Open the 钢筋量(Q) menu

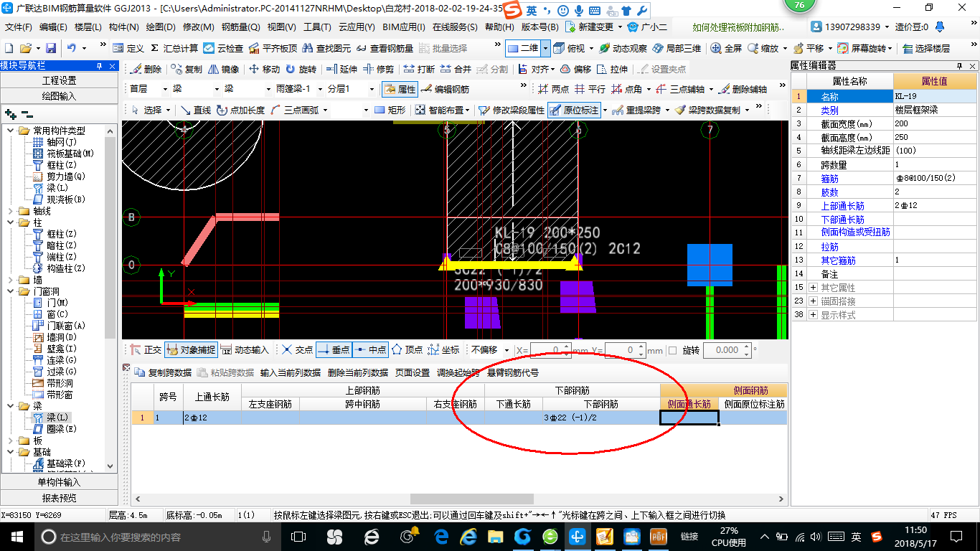click(240, 27)
